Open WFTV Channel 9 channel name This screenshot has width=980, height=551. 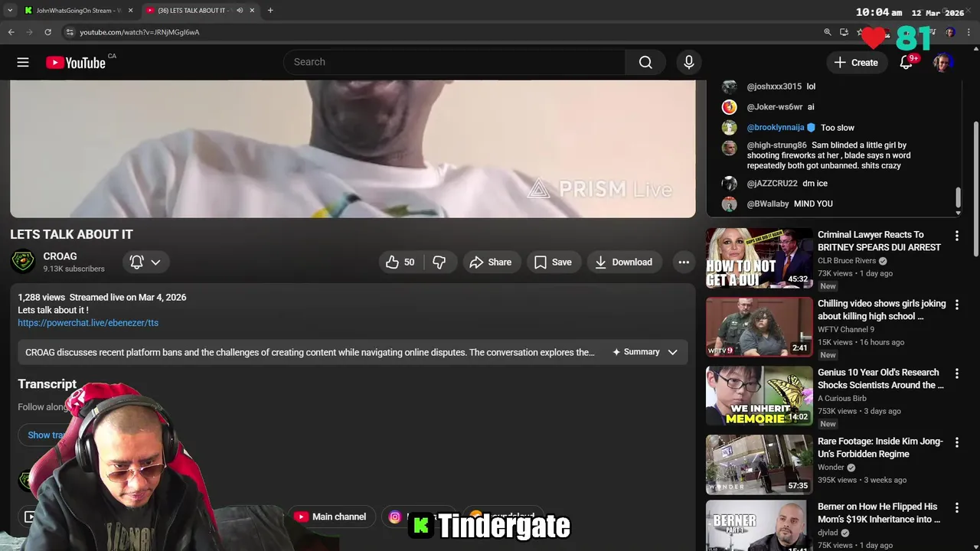[846, 330]
